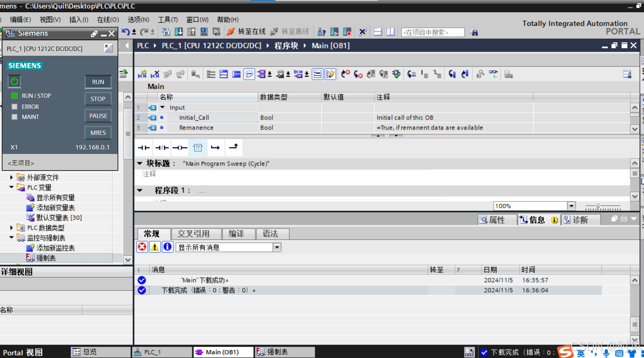This screenshot has height=358, width=644.
Task: Open the 工具(T) menu
Action: tap(168, 20)
